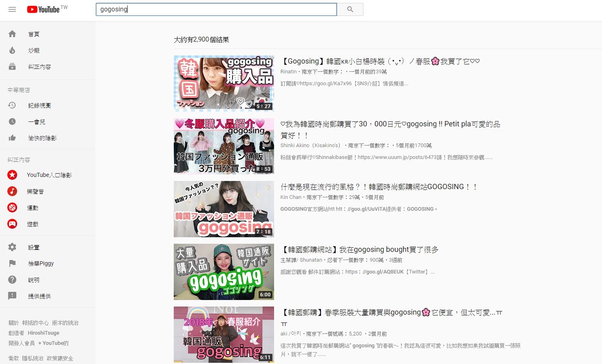Click the subscriptions stack icon
Viewport: 602px width, 364px height.
12,66
